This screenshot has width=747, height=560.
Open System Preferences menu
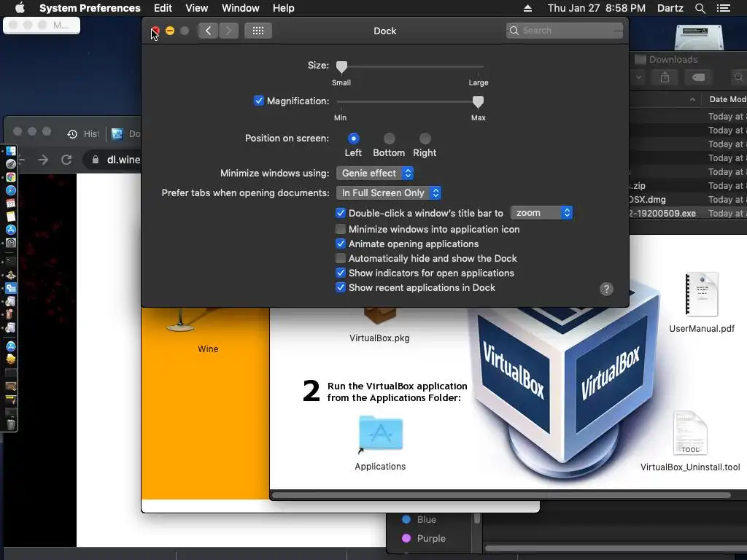click(x=90, y=8)
